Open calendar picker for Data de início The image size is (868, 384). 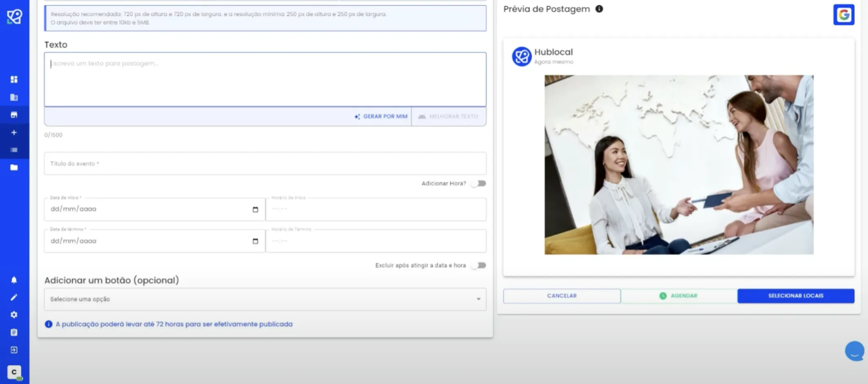(255, 210)
